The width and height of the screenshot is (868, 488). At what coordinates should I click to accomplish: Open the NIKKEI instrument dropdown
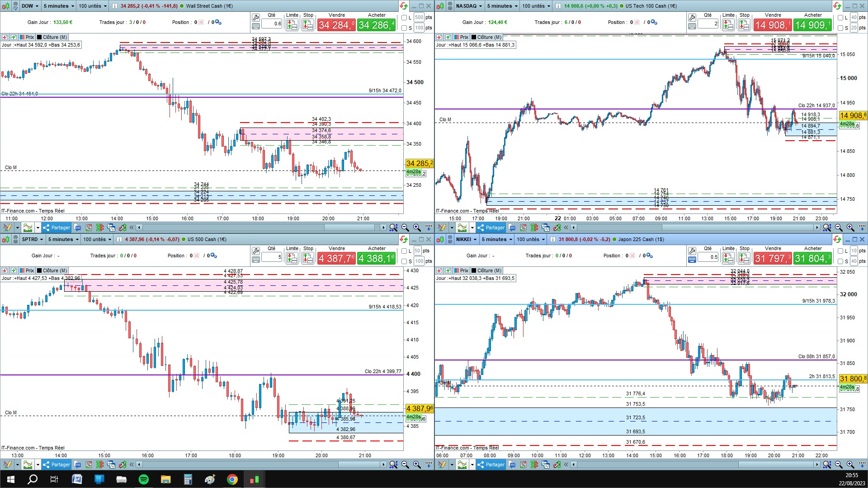tap(466, 239)
